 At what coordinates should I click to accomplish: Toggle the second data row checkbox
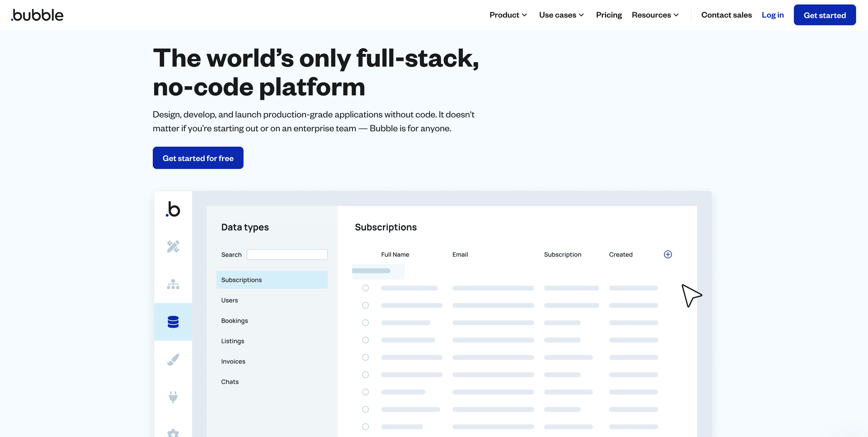(x=365, y=305)
